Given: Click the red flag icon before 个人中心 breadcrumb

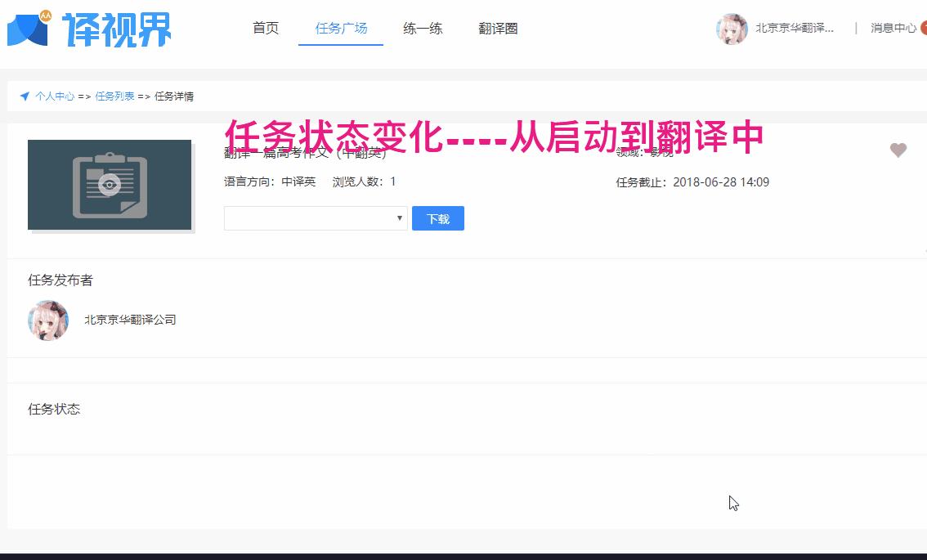Looking at the screenshot, I should (x=25, y=96).
